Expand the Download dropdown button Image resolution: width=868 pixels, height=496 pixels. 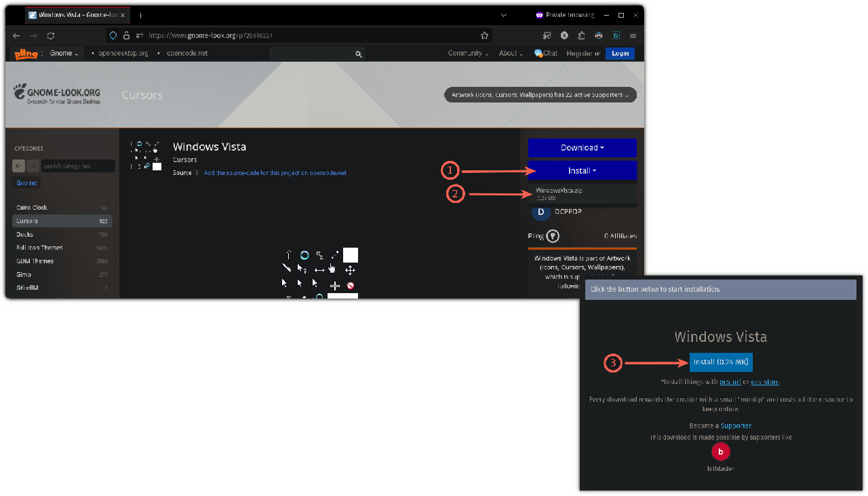[582, 148]
